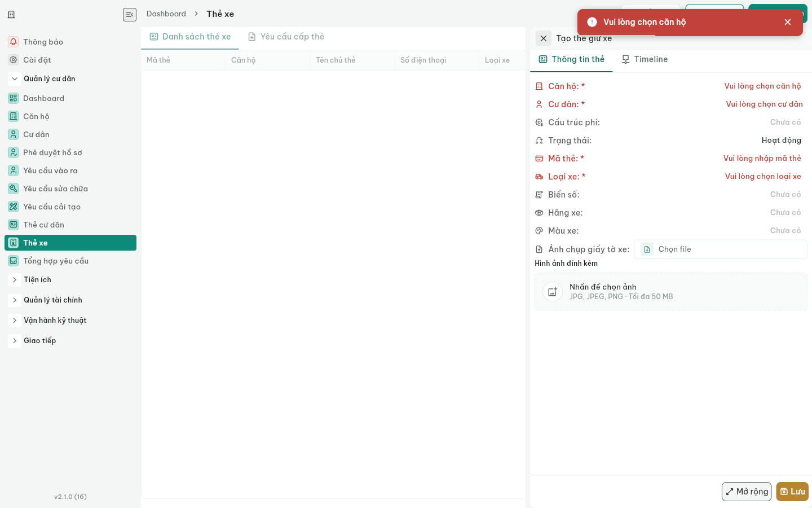Click the Yêu cầu vào ra icon
This screenshot has width=812, height=508.
(x=14, y=170)
